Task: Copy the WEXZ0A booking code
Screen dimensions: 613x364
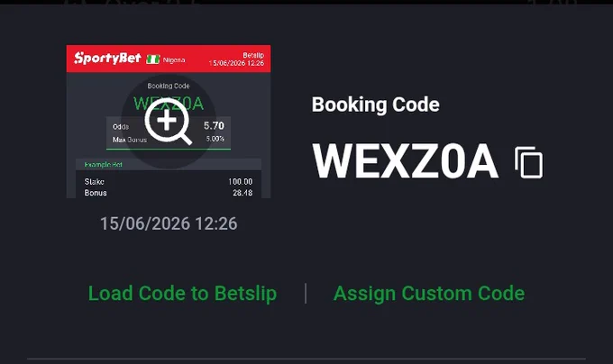Action: coord(528,162)
